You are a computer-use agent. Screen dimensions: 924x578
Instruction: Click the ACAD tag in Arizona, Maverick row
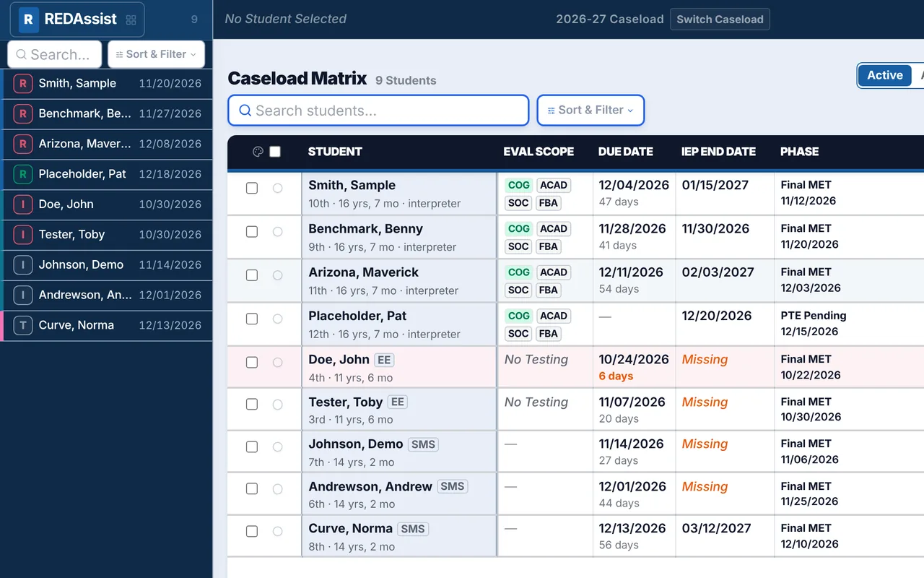pos(554,272)
